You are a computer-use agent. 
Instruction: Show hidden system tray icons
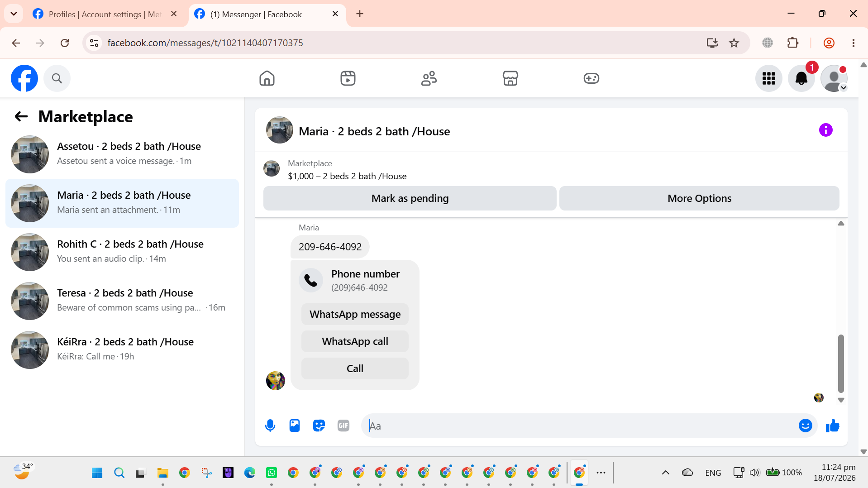tap(665, 473)
